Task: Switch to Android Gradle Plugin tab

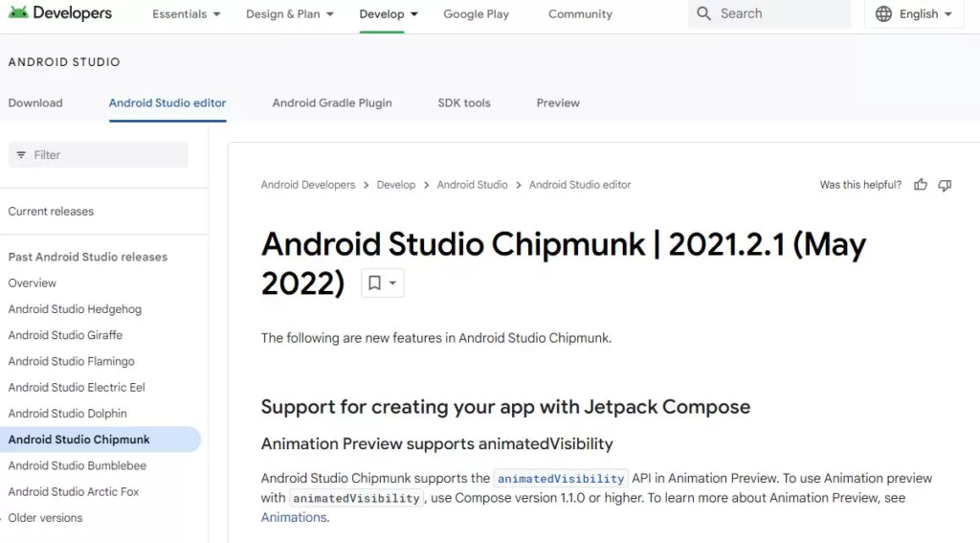Action: point(332,103)
